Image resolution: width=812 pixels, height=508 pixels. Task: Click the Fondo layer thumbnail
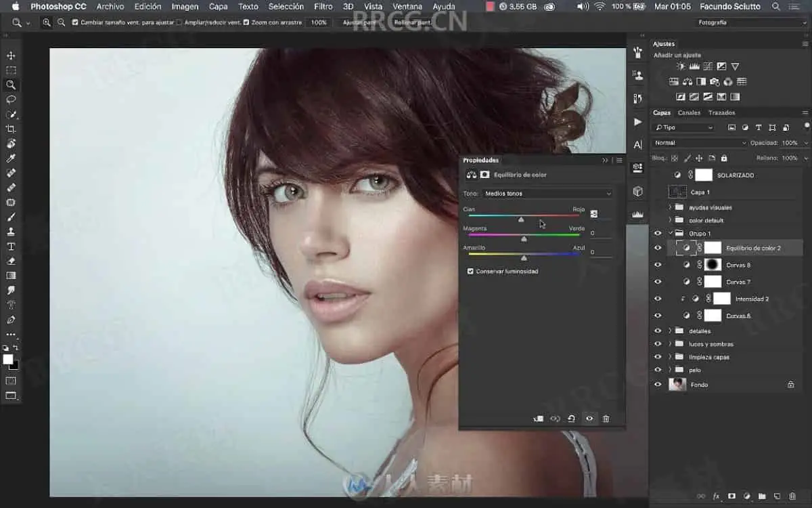point(677,384)
